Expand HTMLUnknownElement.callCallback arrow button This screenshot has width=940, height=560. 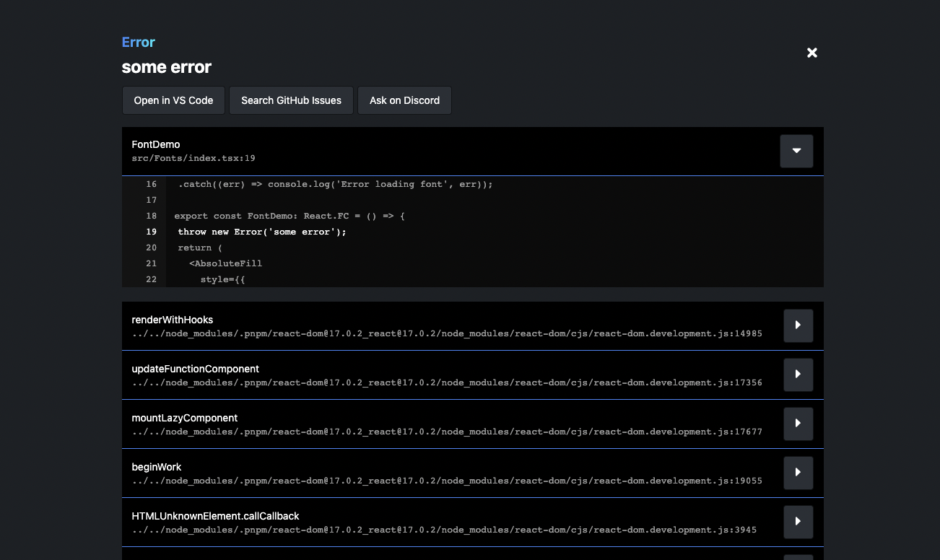pyautogui.click(x=798, y=522)
